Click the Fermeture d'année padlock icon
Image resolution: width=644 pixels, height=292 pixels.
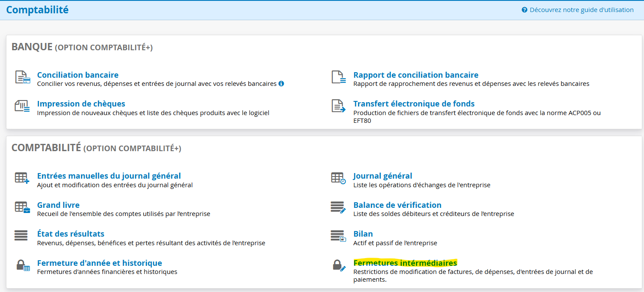[23, 265]
